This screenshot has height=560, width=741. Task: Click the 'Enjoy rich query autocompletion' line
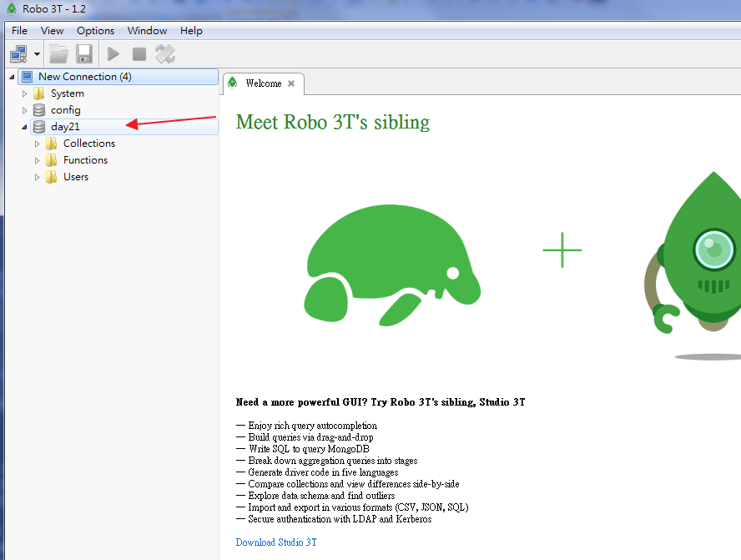point(306,426)
